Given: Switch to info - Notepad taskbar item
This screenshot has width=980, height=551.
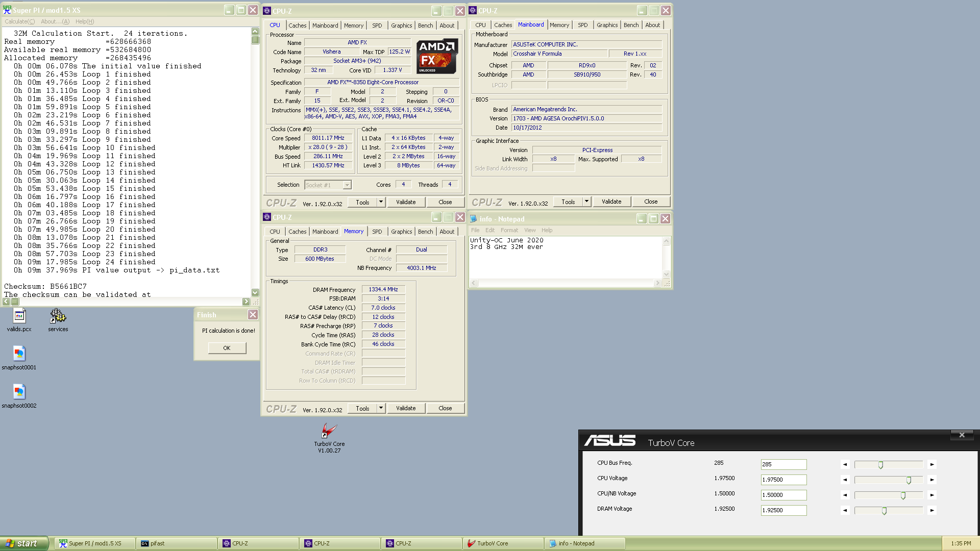Looking at the screenshot, I should coord(584,543).
